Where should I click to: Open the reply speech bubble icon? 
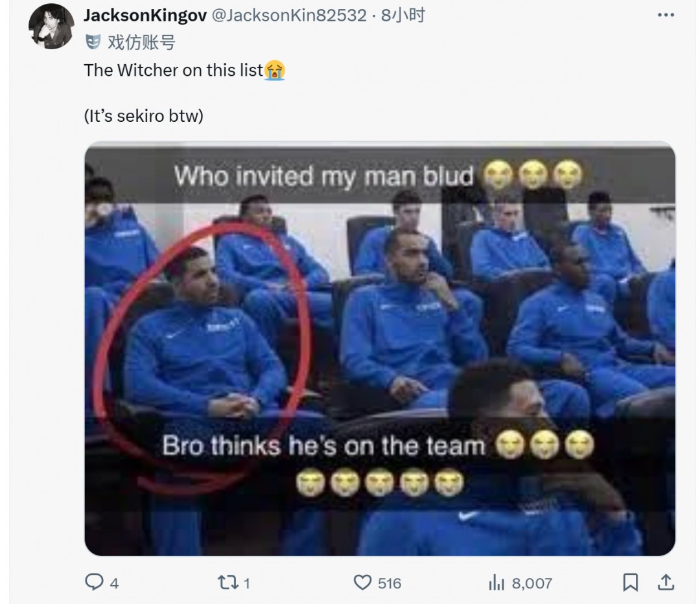click(94, 582)
